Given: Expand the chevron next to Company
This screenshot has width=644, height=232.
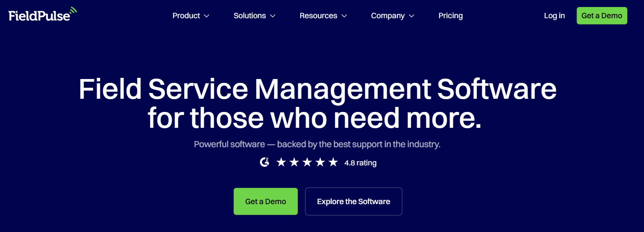Looking at the screenshot, I should (412, 16).
